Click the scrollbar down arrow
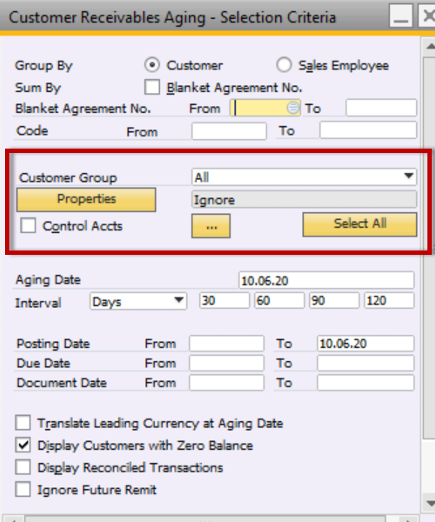Image resolution: width=435 pixels, height=522 pixels. coord(430,503)
